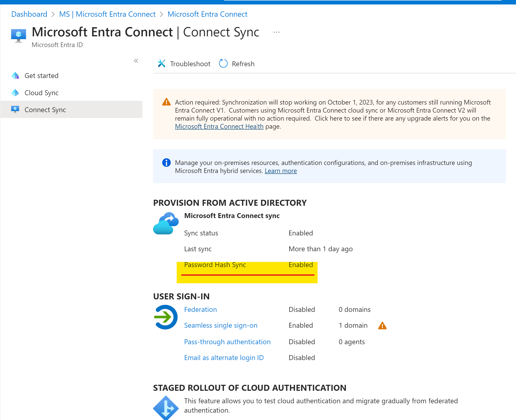
Task: Click the Connect Sync sidebar icon
Action: [x=15, y=110]
